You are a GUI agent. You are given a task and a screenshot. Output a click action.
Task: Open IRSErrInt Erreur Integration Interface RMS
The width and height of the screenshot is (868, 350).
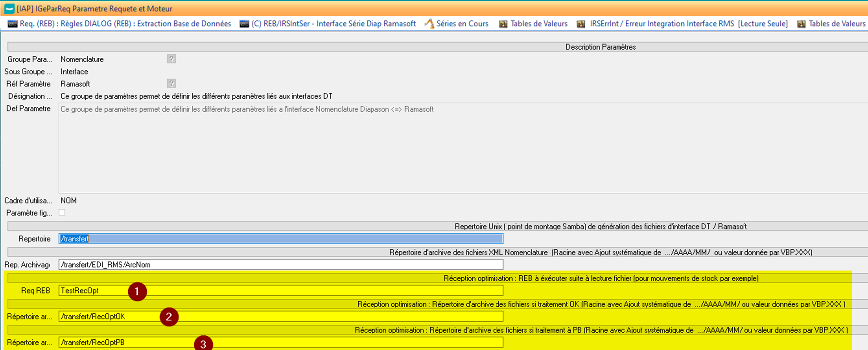[688, 24]
